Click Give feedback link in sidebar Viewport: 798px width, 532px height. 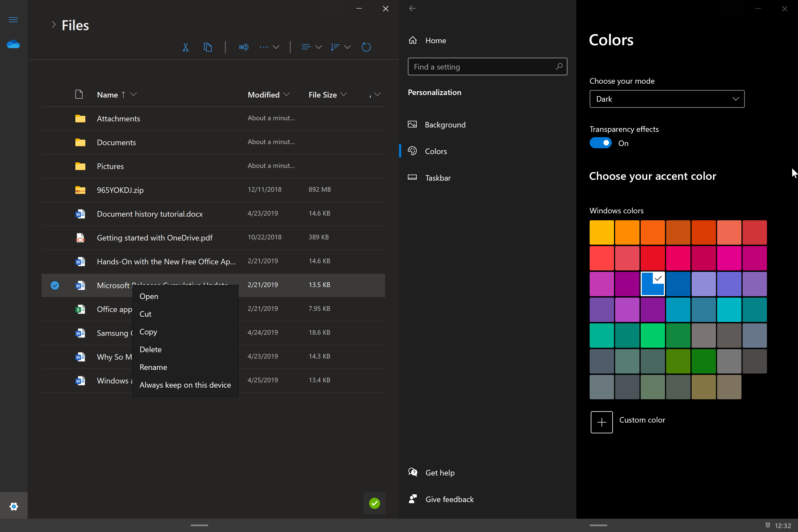pyautogui.click(x=449, y=499)
